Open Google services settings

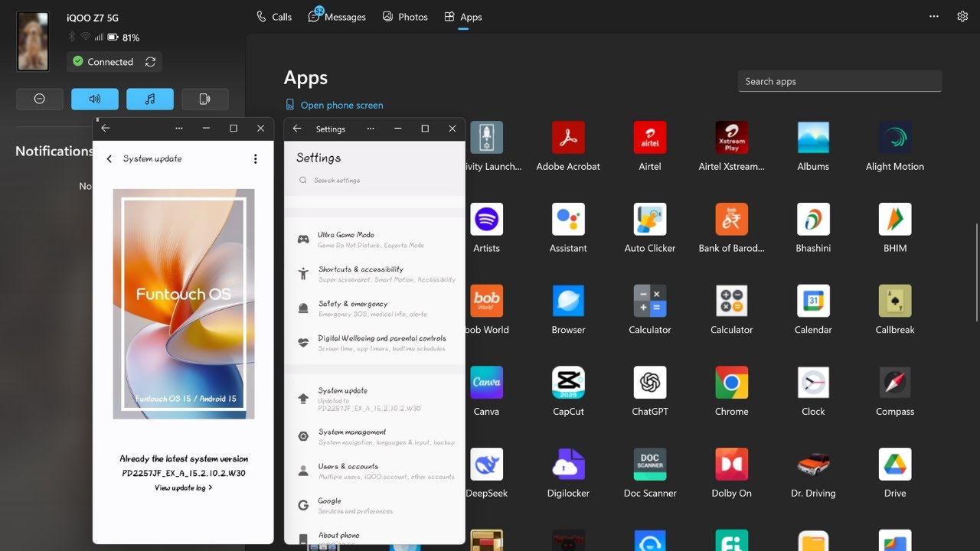click(375, 505)
